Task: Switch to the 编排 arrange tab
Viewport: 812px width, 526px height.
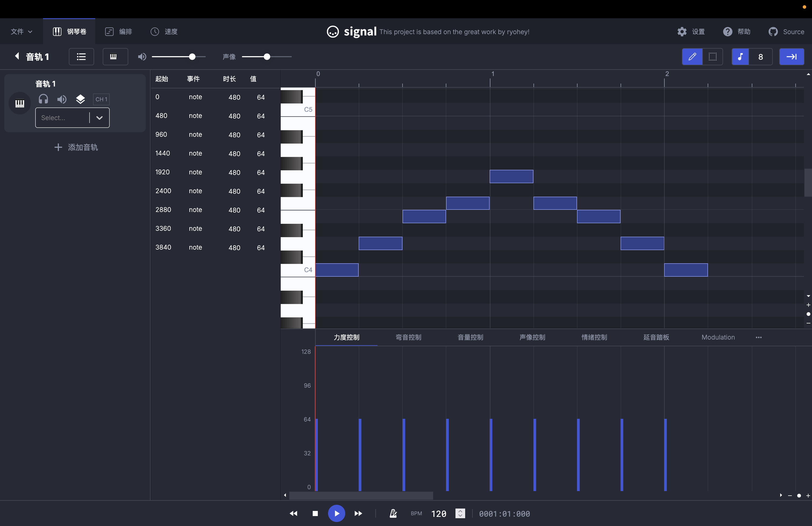Action: (x=118, y=31)
